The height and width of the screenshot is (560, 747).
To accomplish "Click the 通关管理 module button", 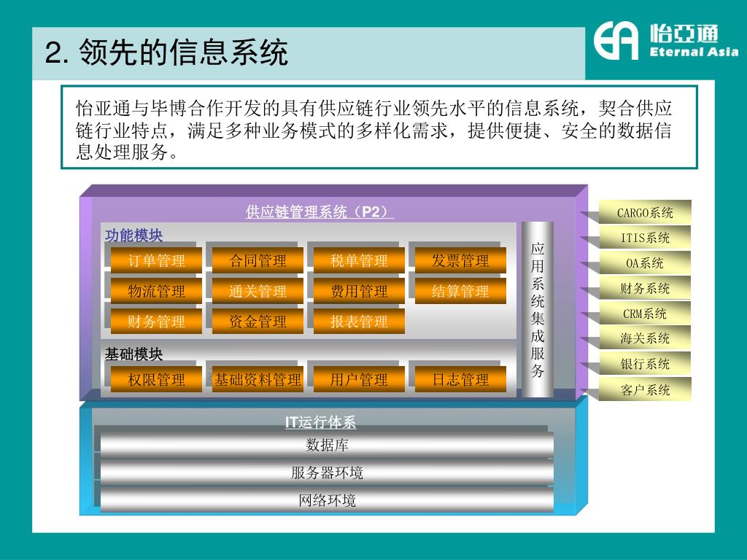I will pyautogui.click(x=258, y=291).
